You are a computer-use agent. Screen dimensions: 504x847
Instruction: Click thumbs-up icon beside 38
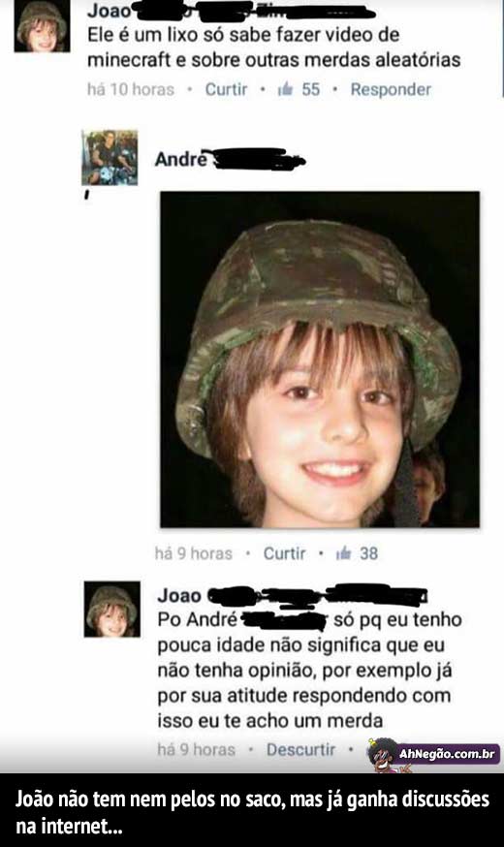(x=343, y=553)
